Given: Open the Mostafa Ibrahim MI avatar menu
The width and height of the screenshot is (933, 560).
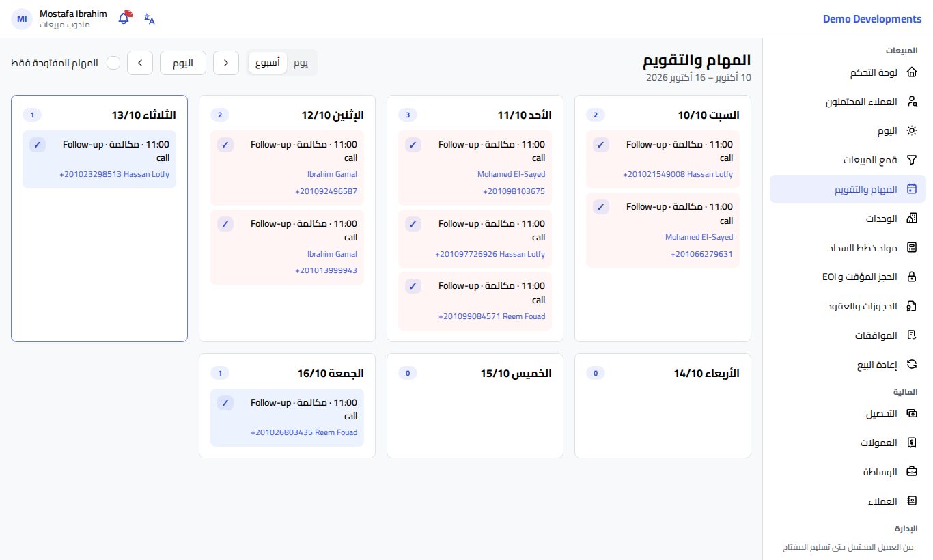Looking at the screenshot, I should (22, 19).
